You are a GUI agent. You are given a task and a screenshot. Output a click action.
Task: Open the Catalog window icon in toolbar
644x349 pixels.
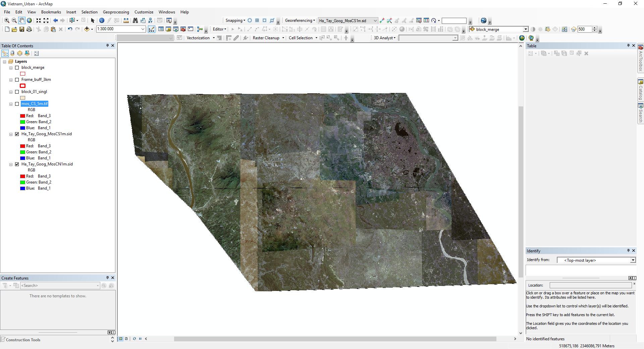click(168, 29)
